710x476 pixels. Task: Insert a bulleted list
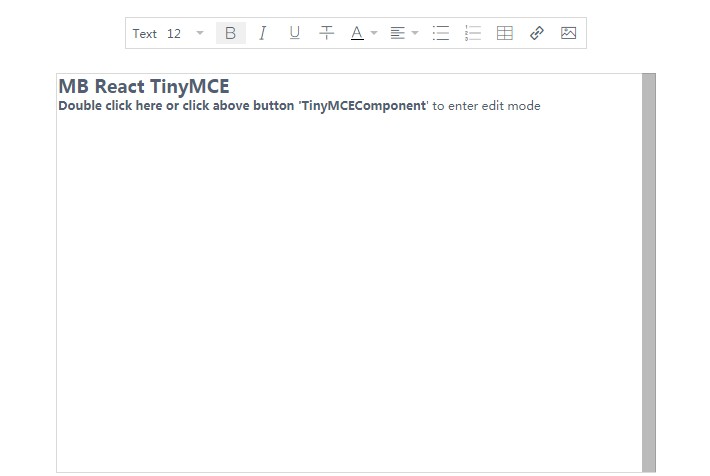pyautogui.click(x=440, y=33)
